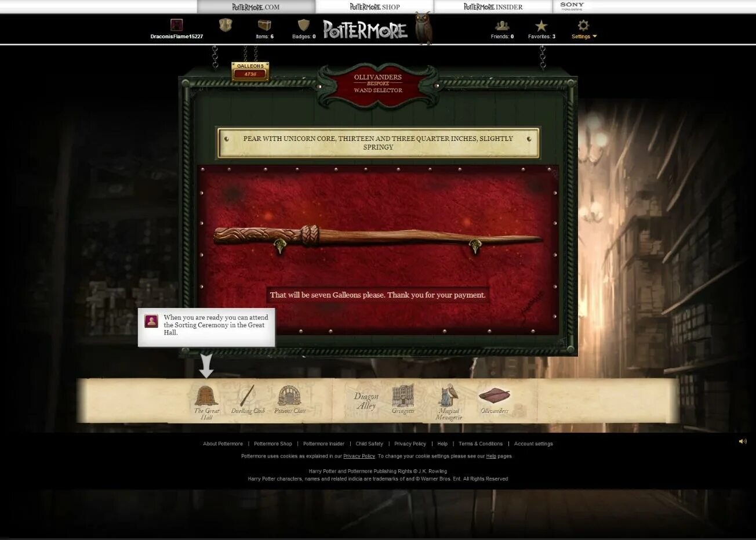Click Help pages link in cookie notice
The image size is (756, 540).
(x=491, y=456)
